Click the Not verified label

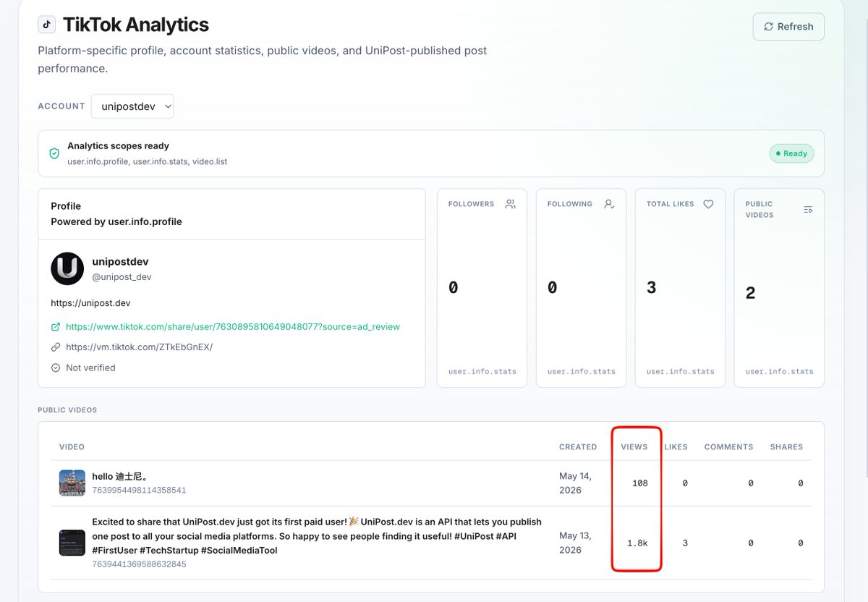click(90, 368)
